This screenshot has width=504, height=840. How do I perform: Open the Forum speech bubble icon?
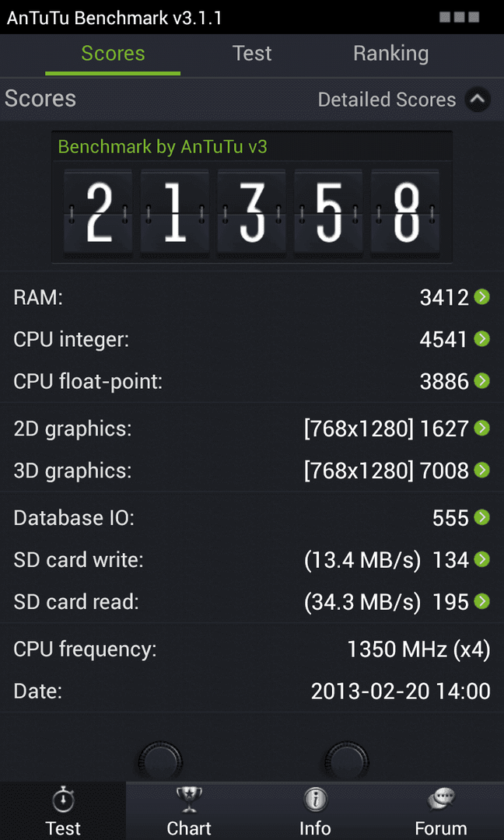pos(441,801)
